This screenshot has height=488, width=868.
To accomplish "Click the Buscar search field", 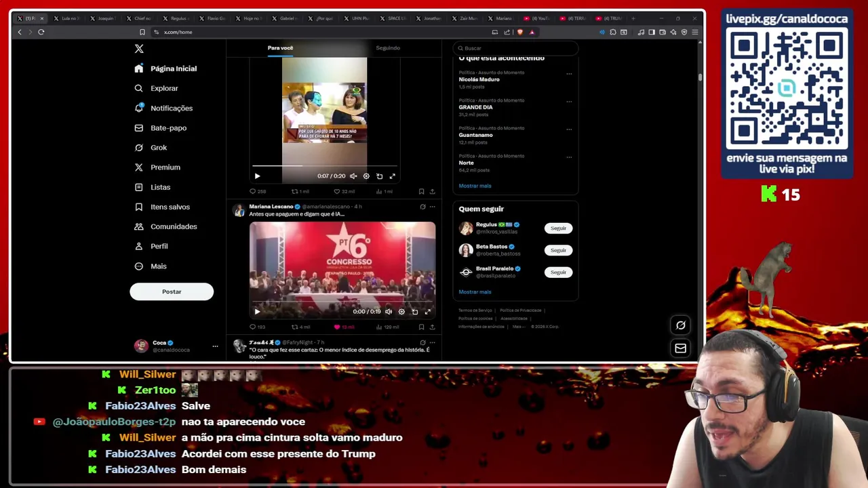I will (516, 48).
